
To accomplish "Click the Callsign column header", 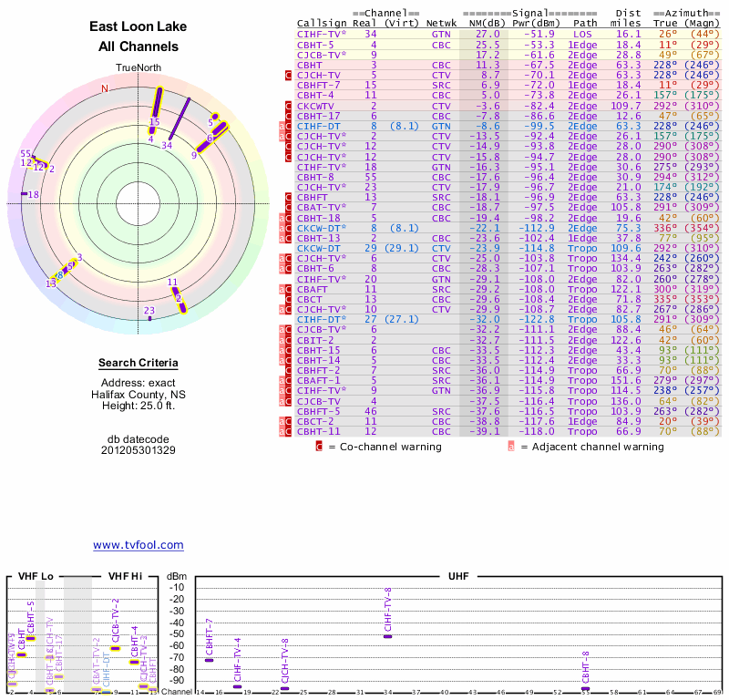I will pos(321,23).
